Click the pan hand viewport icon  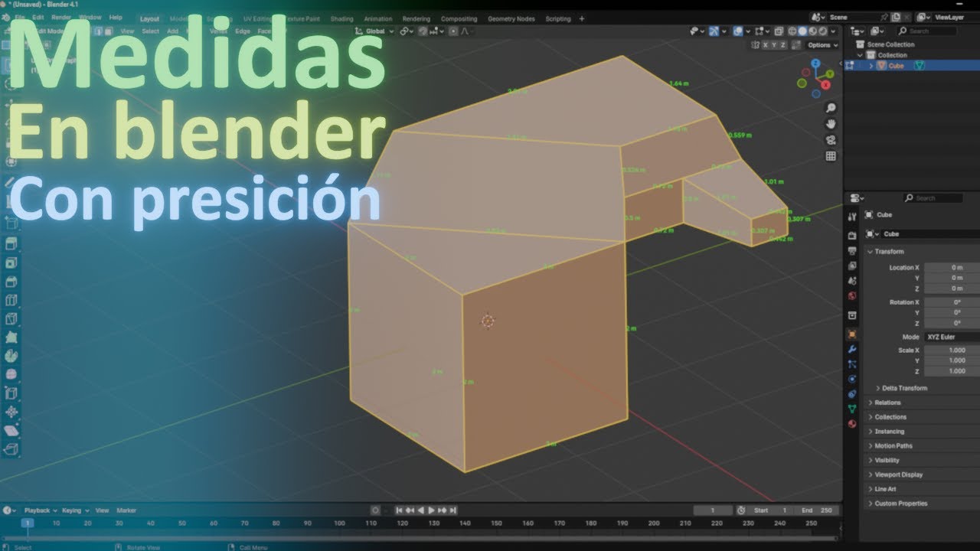[831, 124]
